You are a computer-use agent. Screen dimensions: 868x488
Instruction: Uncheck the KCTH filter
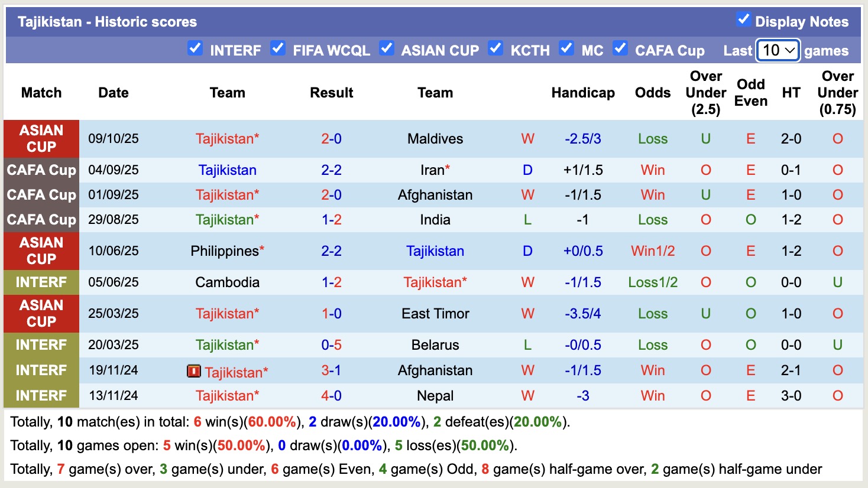click(x=495, y=49)
